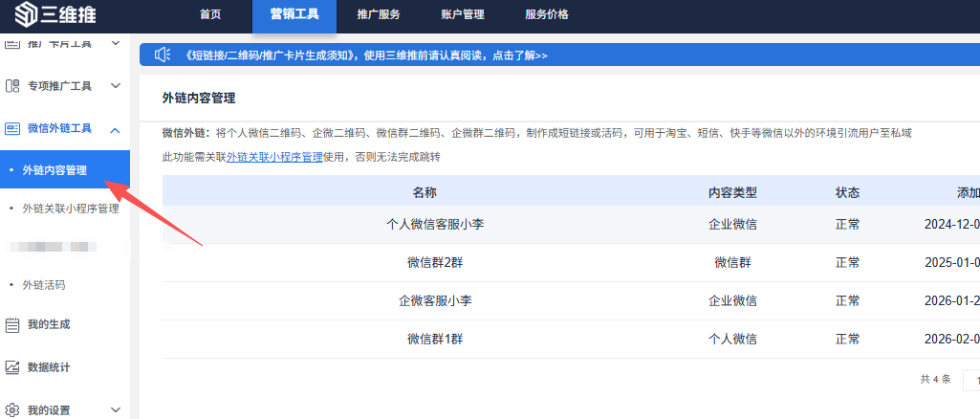Click the date 2024-12 in first row
980x419 pixels.
952,224
